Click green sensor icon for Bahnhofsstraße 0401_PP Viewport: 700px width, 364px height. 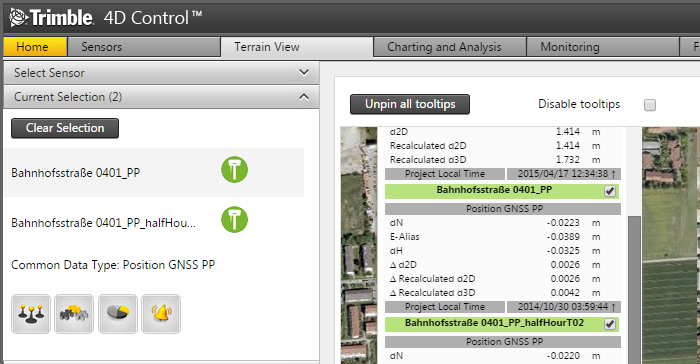(234, 170)
